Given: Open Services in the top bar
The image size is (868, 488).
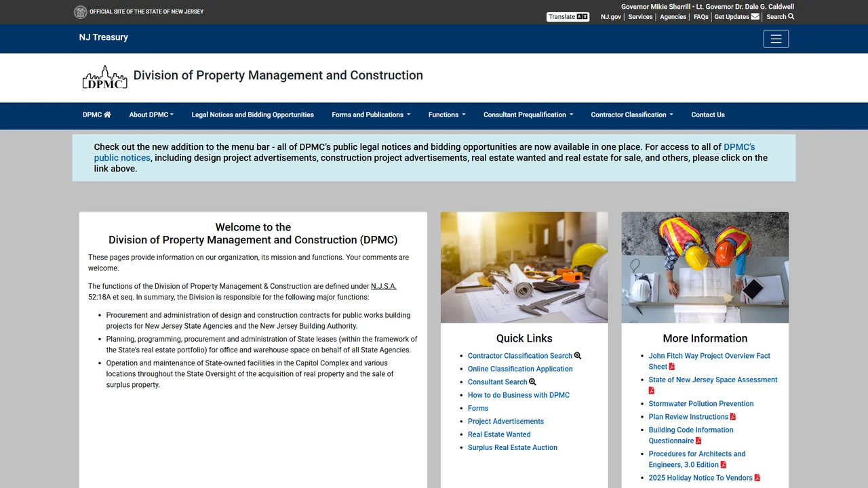Looking at the screenshot, I should 640,17.
